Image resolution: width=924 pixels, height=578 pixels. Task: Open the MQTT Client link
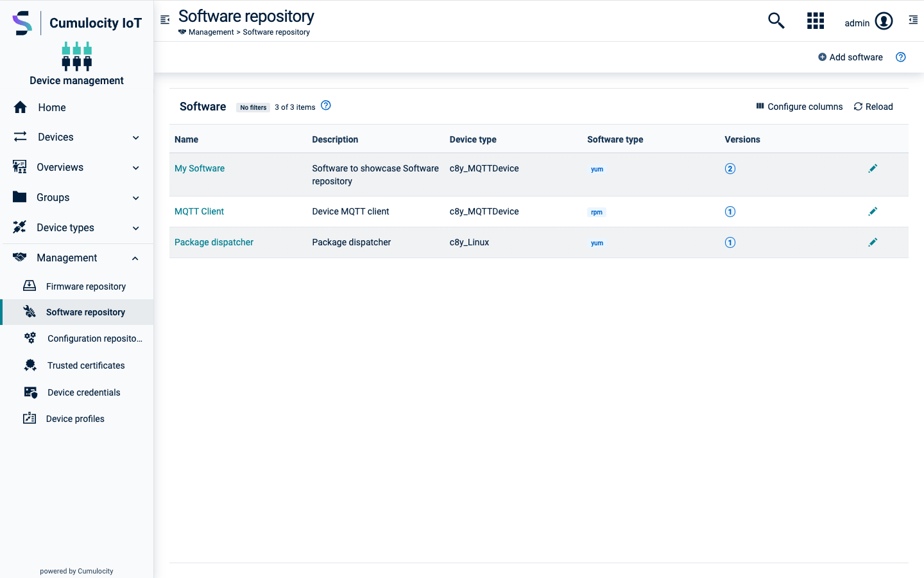point(199,211)
